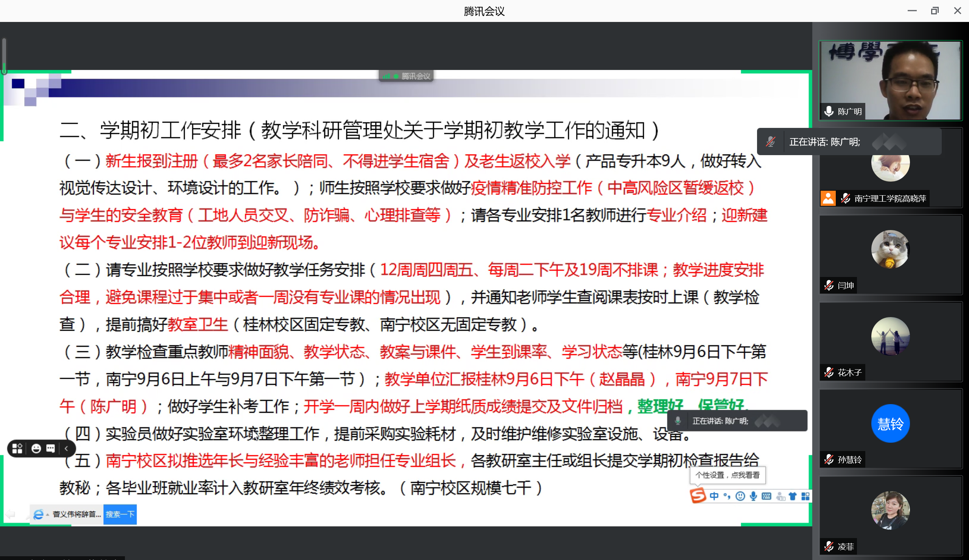
Task: Select 花木子 participant avatar
Action: pos(890,336)
